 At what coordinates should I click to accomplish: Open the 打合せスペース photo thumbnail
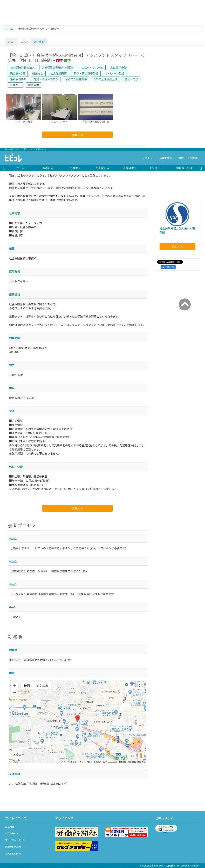pos(59,107)
